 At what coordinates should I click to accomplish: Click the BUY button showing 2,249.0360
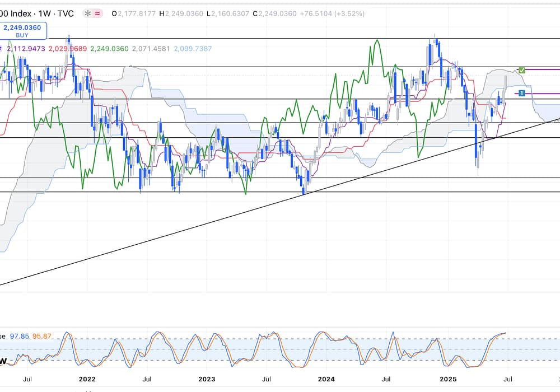pyautogui.click(x=24, y=30)
